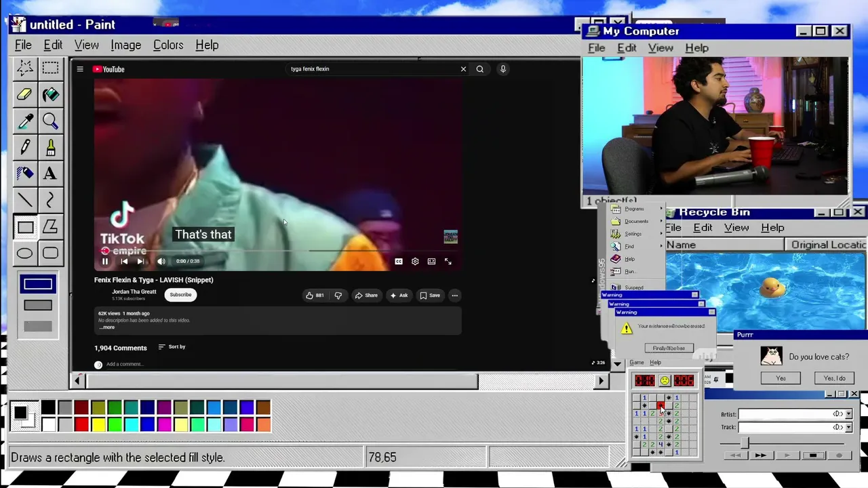Image resolution: width=868 pixels, height=488 pixels.
Task: Expand the Documents submenu in Start menu
Action: [x=636, y=222]
